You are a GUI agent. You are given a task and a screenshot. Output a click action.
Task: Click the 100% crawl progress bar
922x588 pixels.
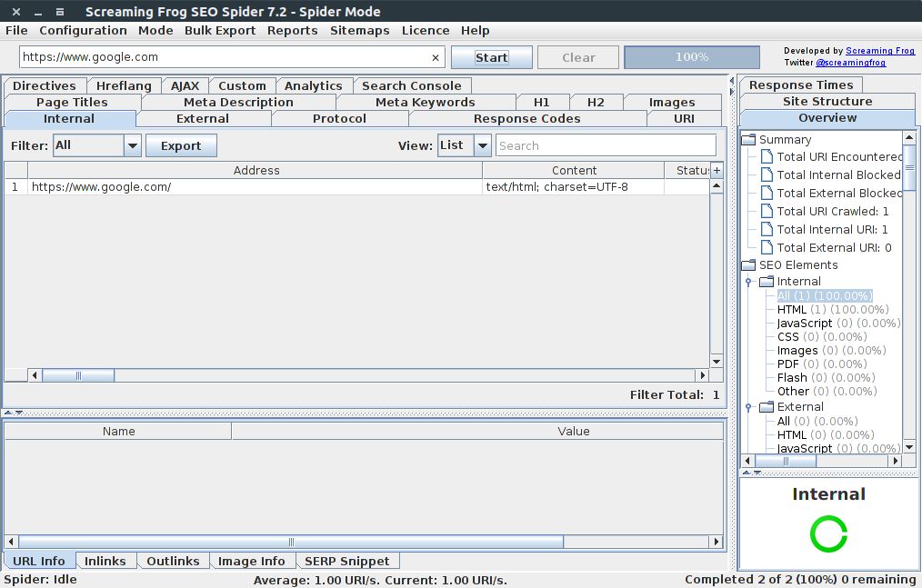click(691, 57)
